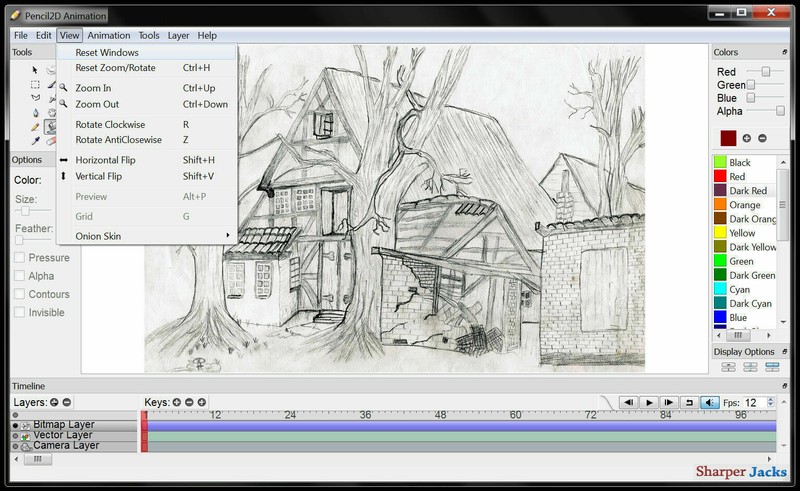Click timeline layer scroll-left arrow
The width and height of the screenshot is (800, 491).
click(x=16, y=459)
